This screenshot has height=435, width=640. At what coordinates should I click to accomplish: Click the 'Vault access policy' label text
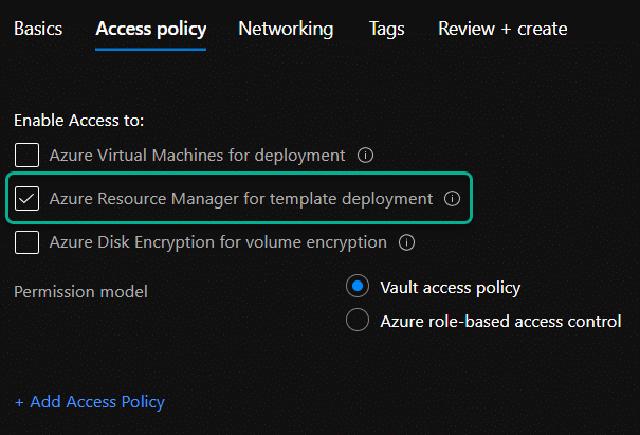[x=450, y=288]
